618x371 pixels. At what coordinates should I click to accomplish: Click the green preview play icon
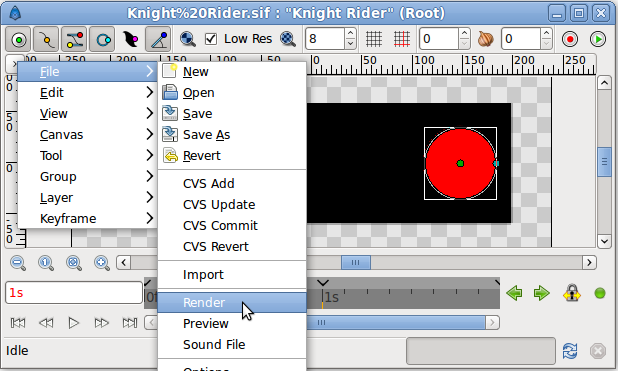click(598, 39)
